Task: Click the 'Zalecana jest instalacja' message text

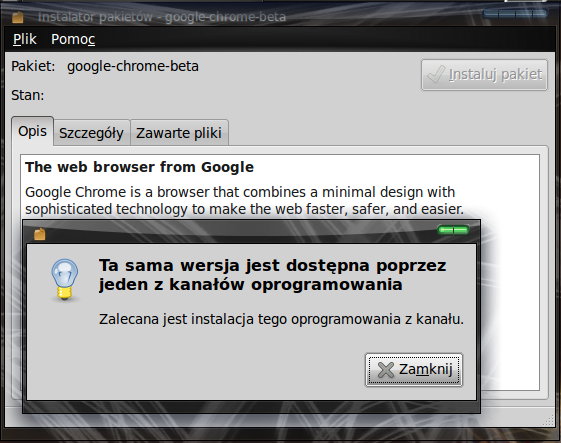Action: tap(281, 319)
